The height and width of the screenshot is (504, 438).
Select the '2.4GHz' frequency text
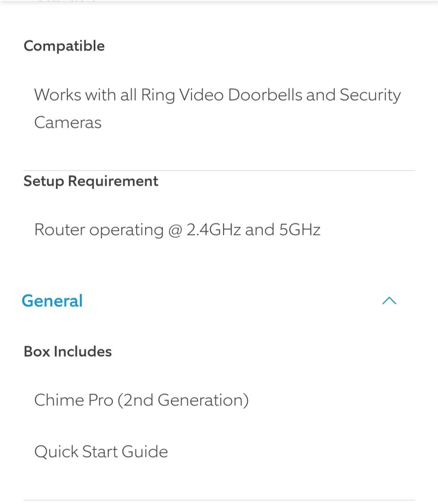214,229
